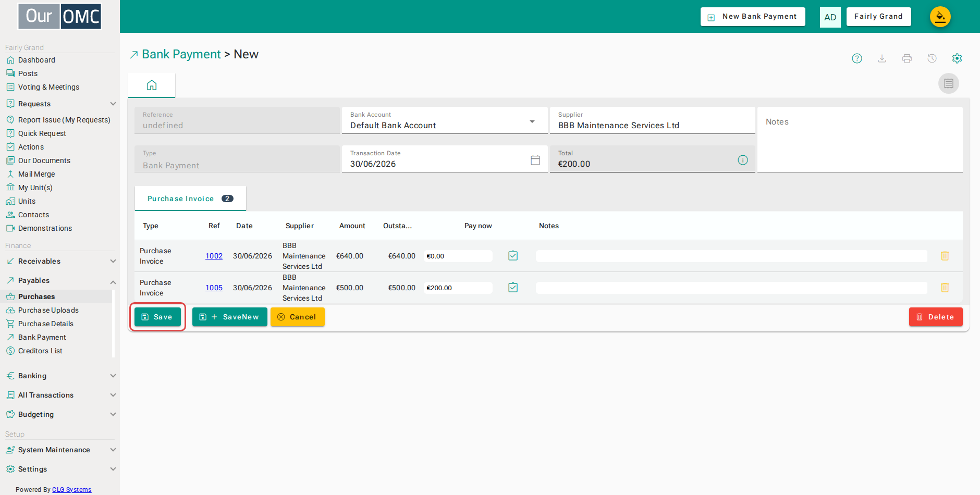Expand the Requests menu section
The height and width of the screenshot is (495, 980).
point(60,104)
